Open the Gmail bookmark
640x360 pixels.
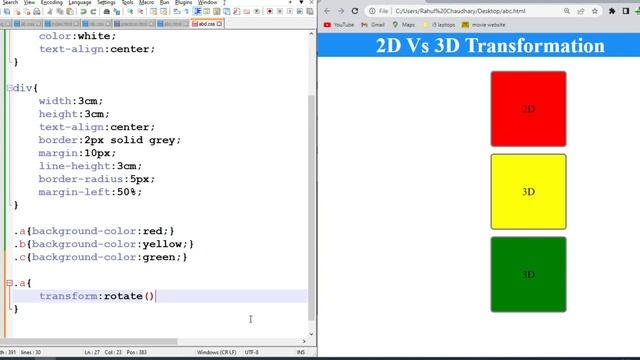click(x=373, y=25)
